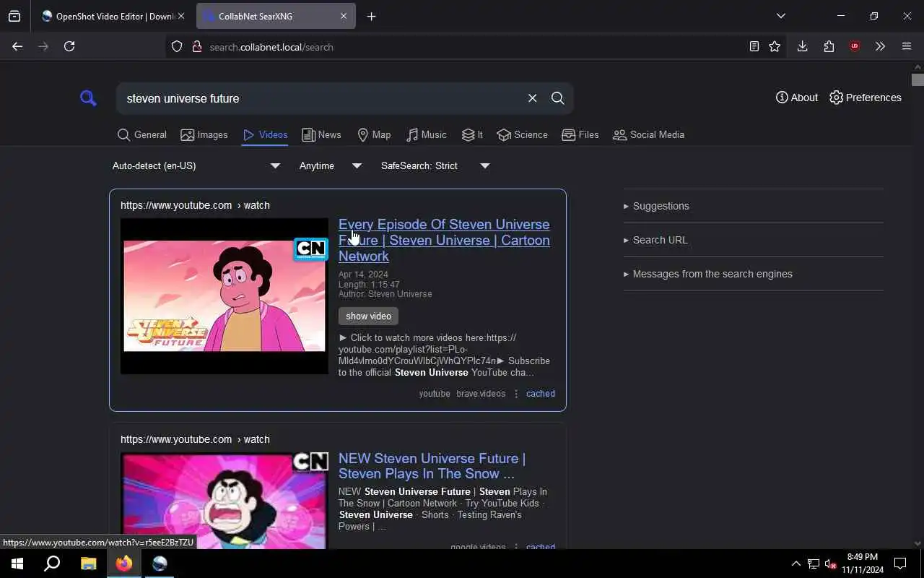Switch to the Science tab
924x578 pixels.
[522, 135]
